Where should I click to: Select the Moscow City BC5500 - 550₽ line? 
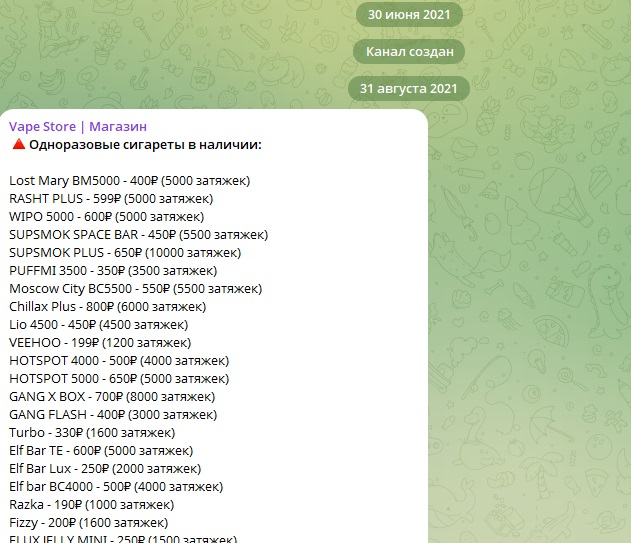[136, 289]
